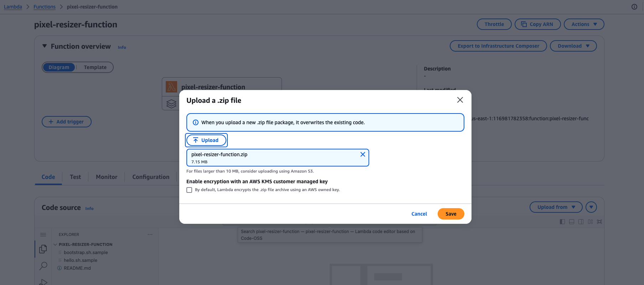Open the Lambda breadcrumb link
Image resolution: width=644 pixels, height=285 pixels.
point(13,7)
